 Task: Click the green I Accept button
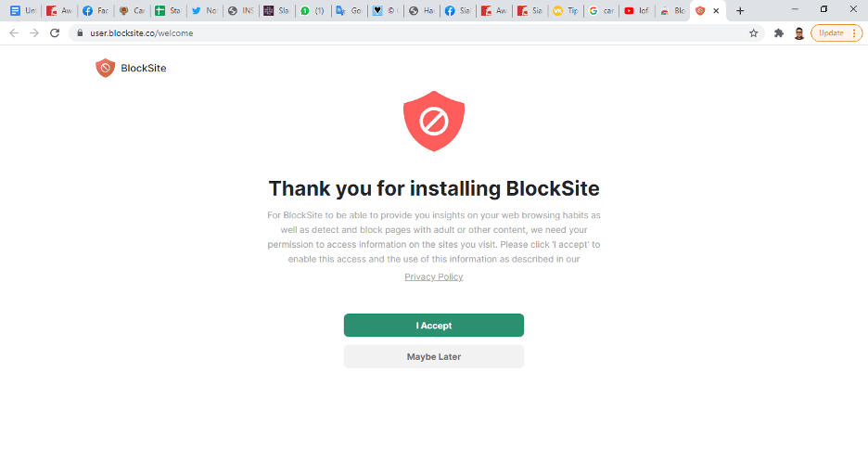tap(433, 326)
